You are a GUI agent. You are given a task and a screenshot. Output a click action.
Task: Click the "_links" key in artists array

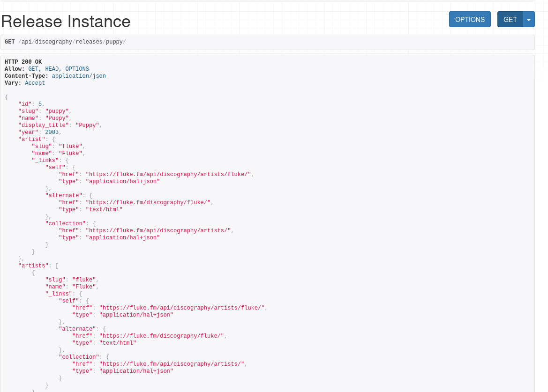click(x=59, y=294)
